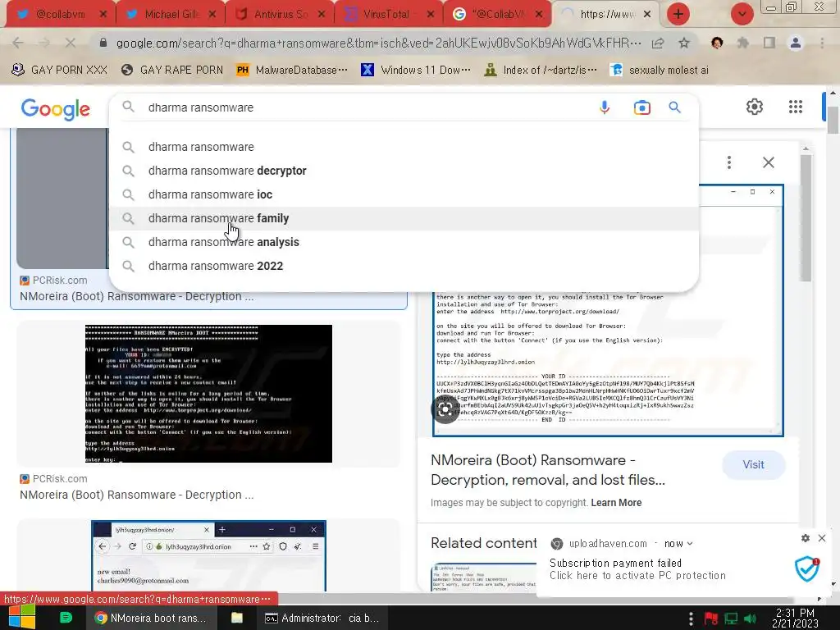Select suggestion dharma ransomware family
Image resolution: width=840 pixels, height=630 pixels.
pyautogui.click(x=404, y=218)
